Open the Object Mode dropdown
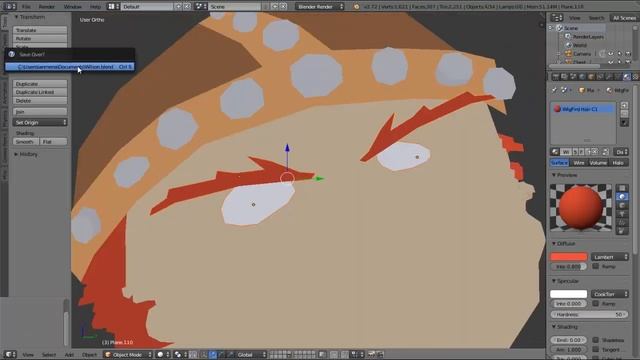The image size is (640, 360). click(x=128, y=355)
